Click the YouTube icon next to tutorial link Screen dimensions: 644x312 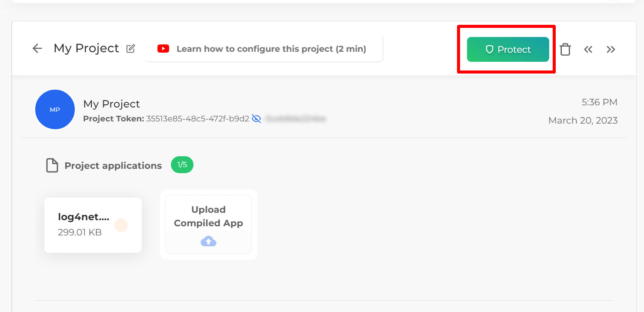tap(163, 48)
